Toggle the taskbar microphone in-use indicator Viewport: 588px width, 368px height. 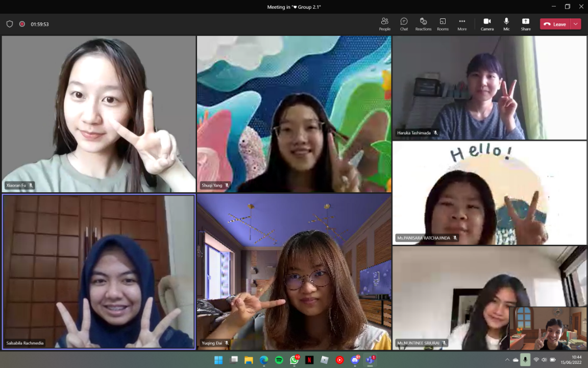(x=525, y=360)
